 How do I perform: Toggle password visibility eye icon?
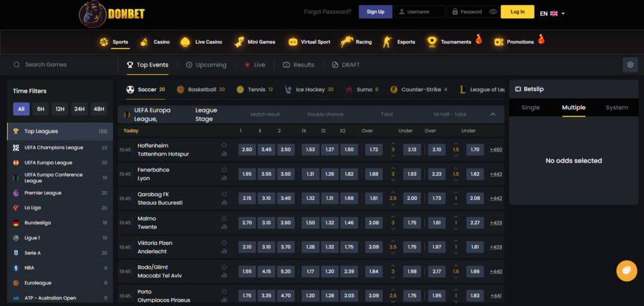click(x=493, y=12)
